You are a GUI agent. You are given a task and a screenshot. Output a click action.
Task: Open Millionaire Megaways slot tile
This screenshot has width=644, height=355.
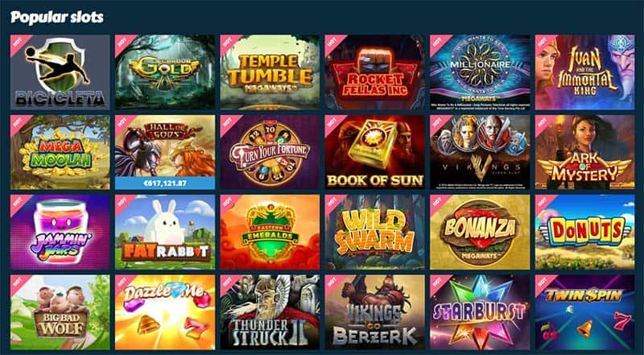point(480,72)
